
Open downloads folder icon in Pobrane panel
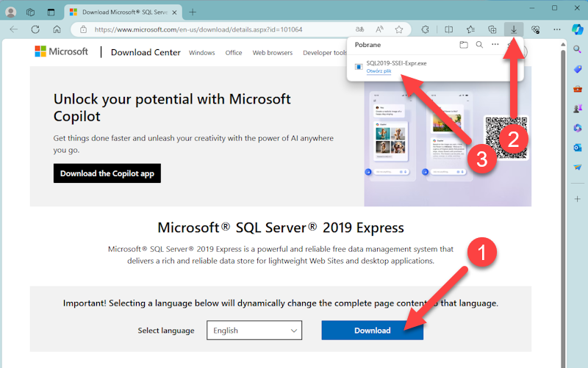pos(463,45)
